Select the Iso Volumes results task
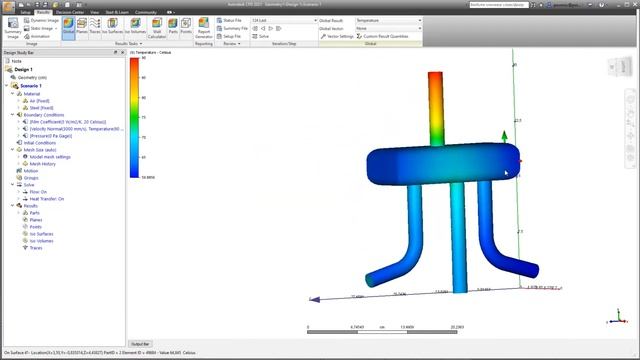Image resolution: width=640 pixels, height=360 pixels. point(135,28)
